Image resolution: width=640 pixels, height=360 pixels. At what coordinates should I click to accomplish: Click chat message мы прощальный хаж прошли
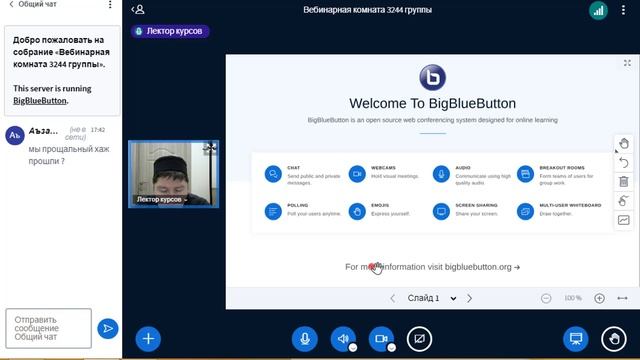[x=69, y=155]
